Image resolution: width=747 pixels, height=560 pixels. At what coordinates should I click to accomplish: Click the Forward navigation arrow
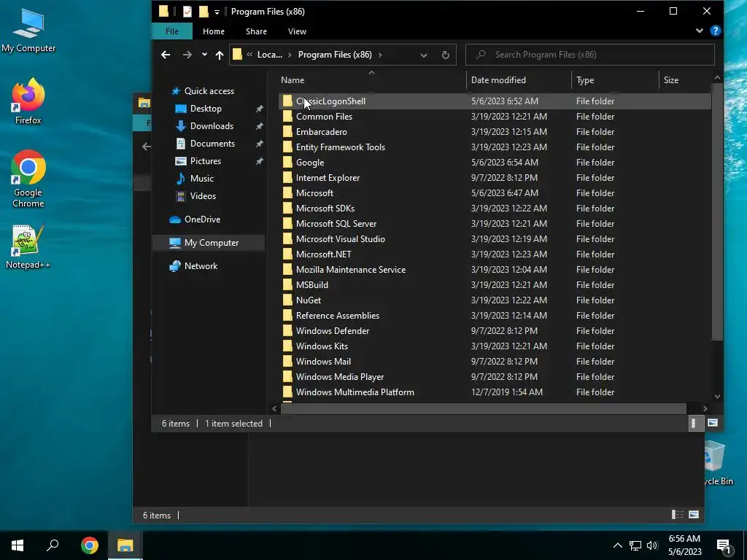[x=187, y=55]
